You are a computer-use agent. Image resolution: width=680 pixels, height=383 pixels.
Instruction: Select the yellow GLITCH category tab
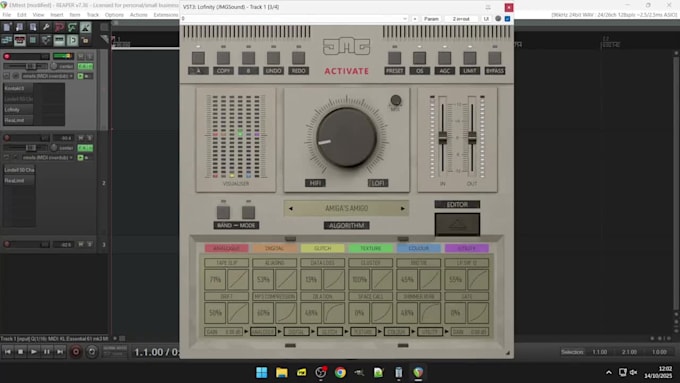(x=322, y=248)
